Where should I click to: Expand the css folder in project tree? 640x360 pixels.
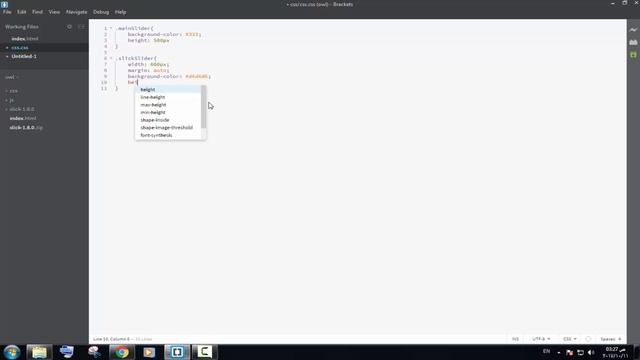pos(13,91)
